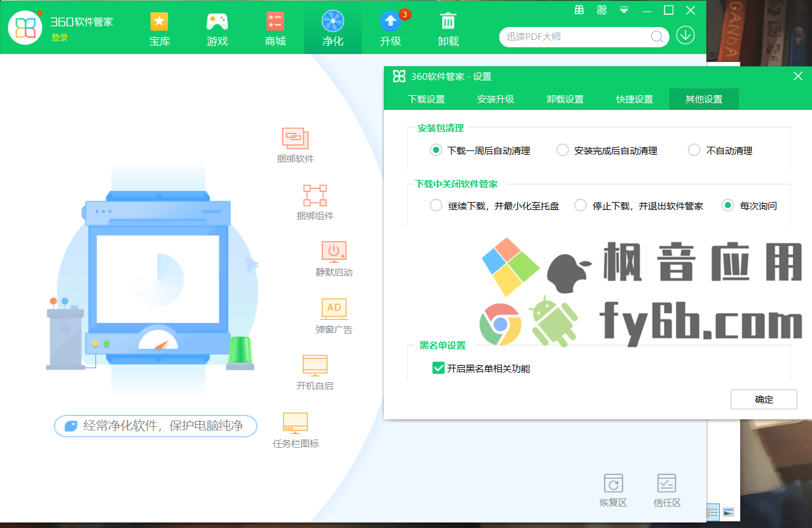Select 下载一周后自动清理 radio option
This screenshot has width=812, height=528.
click(436, 150)
